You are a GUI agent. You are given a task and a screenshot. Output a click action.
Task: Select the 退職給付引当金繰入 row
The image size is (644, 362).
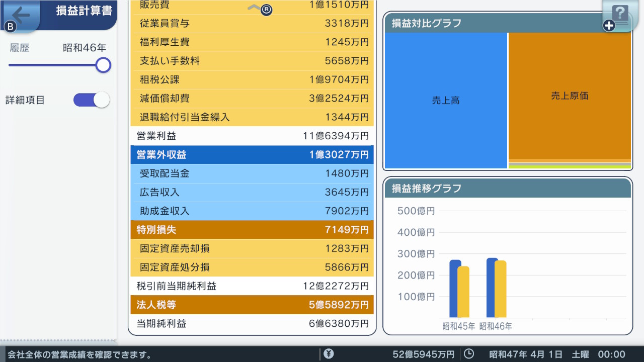tap(252, 117)
